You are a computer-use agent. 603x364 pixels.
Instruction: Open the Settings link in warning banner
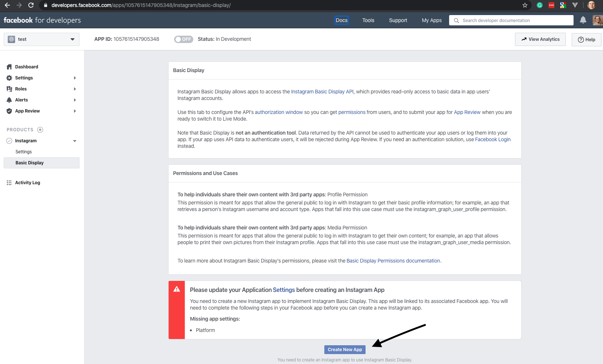[x=284, y=290]
